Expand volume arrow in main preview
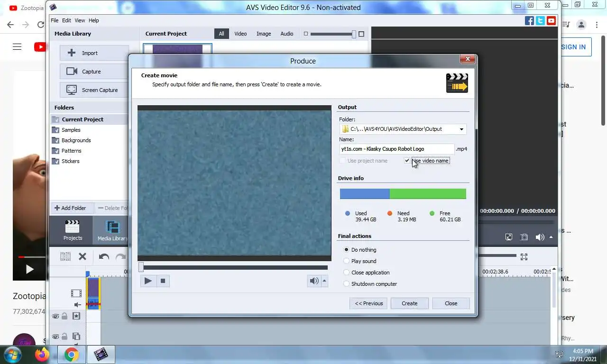The height and width of the screenshot is (364, 607). pos(551,237)
